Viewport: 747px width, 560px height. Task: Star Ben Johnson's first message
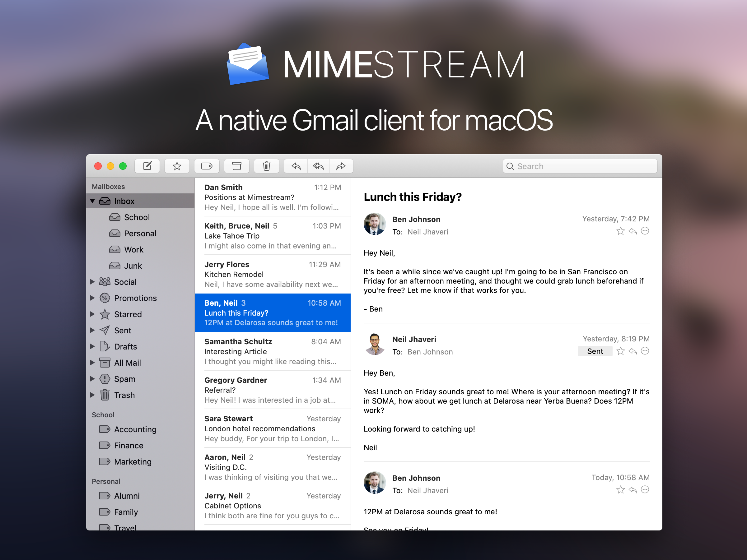click(x=620, y=231)
